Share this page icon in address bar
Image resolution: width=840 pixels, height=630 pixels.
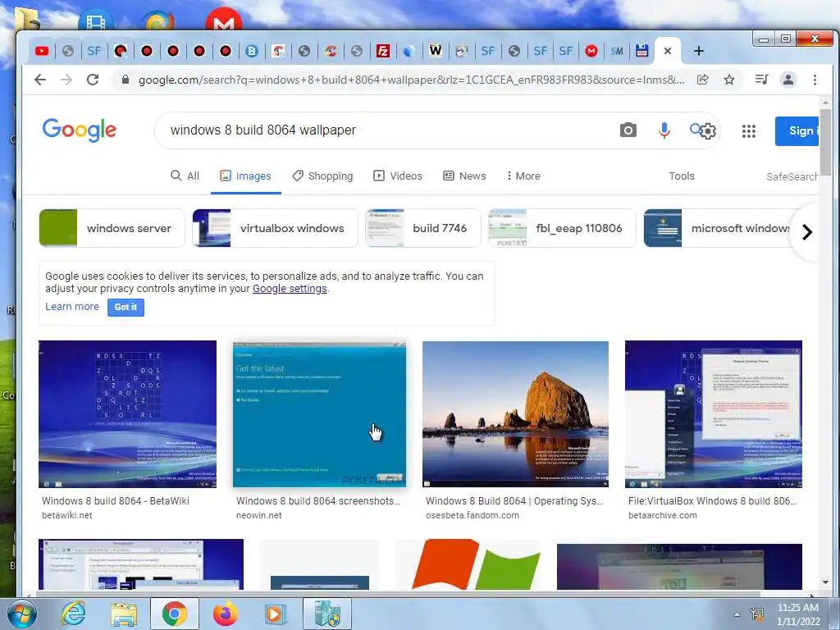click(702, 80)
